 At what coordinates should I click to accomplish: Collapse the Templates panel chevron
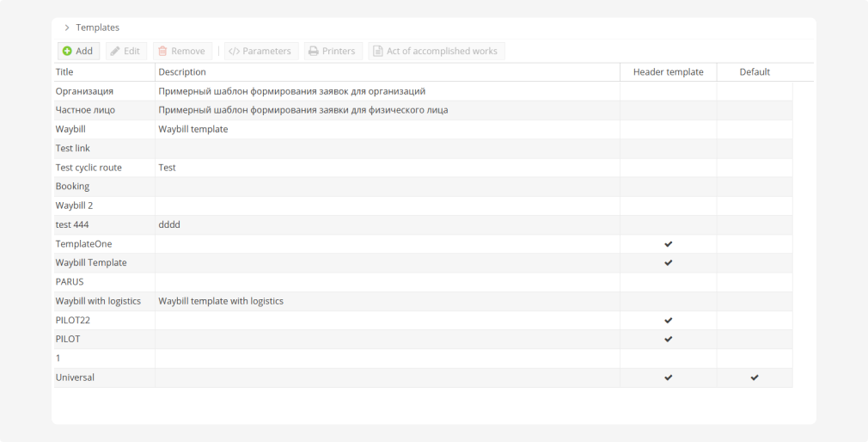click(x=67, y=28)
